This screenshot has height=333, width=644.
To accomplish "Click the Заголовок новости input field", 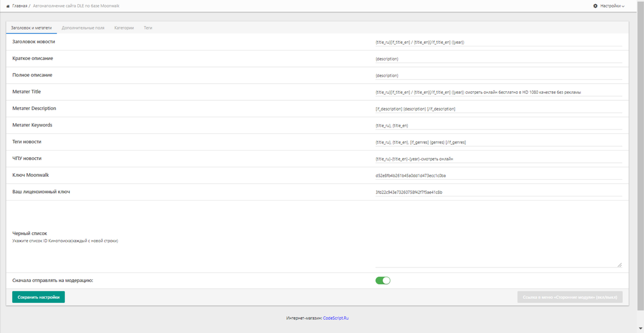I will pos(499,42).
